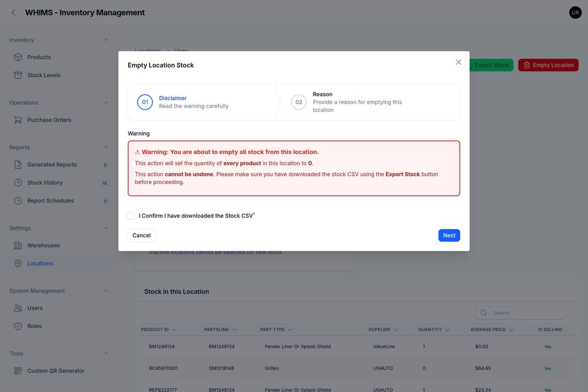The height and width of the screenshot is (392, 588).
Task: Click the magnifier icon in stock search
Action: point(483,312)
